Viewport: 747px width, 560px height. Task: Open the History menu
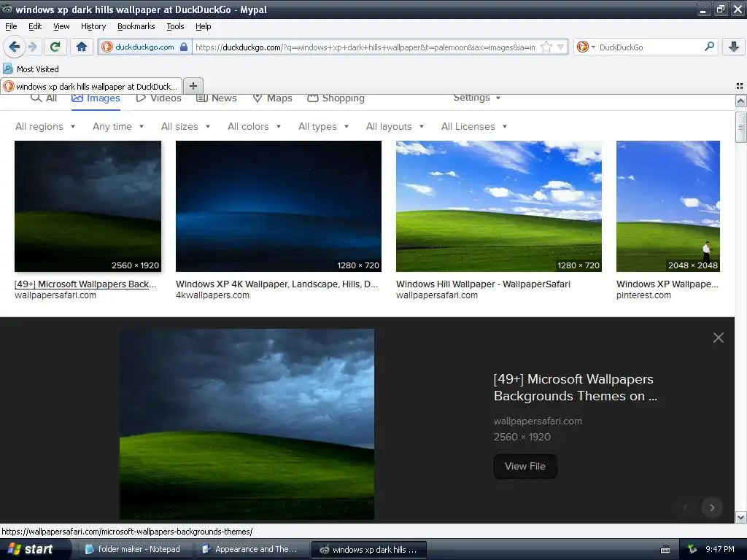(x=93, y=26)
